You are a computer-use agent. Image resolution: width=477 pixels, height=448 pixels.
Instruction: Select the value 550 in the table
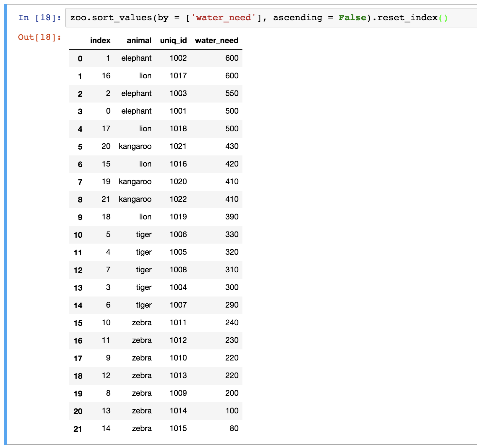[232, 93]
